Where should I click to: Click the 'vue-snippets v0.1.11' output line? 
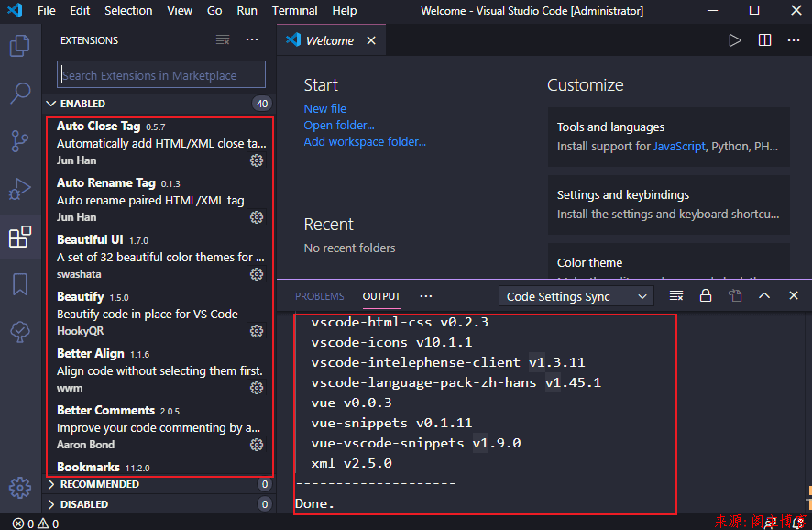(391, 424)
